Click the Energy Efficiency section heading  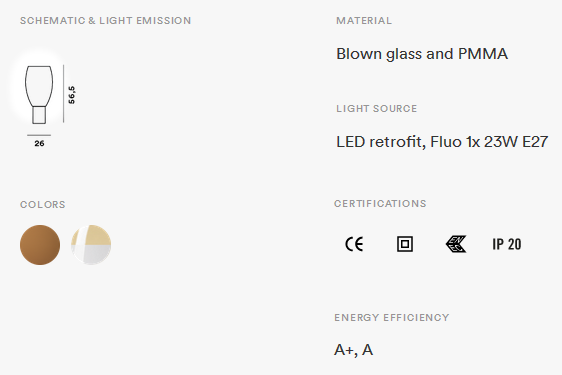point(392,318)
